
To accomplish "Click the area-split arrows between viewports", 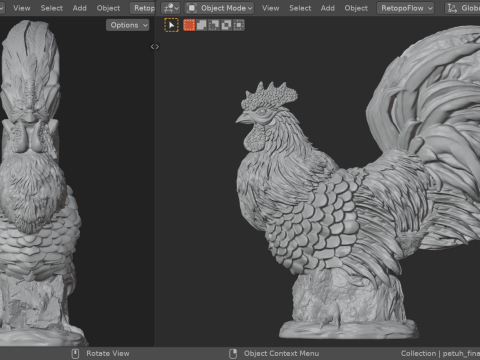I will click(x=155, y=47).
